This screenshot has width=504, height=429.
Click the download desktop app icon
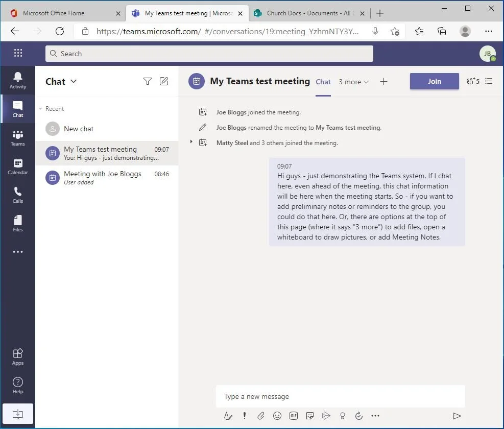(x=18, y=414)
